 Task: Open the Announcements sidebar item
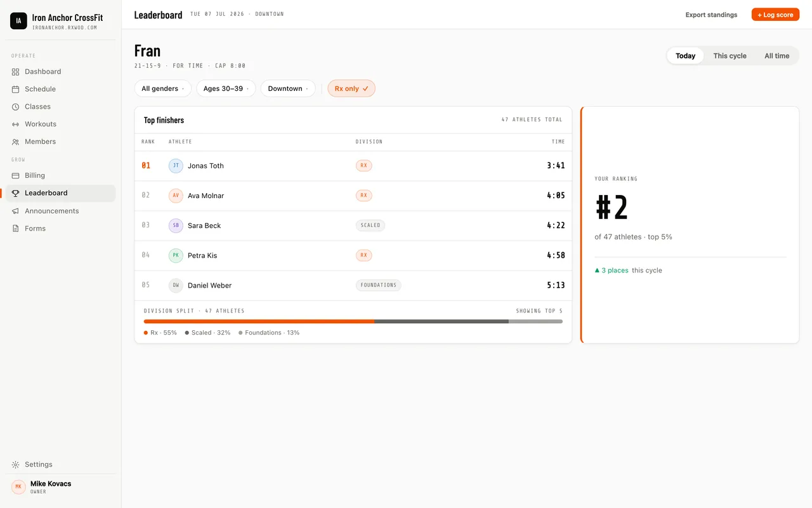(61, 211)
